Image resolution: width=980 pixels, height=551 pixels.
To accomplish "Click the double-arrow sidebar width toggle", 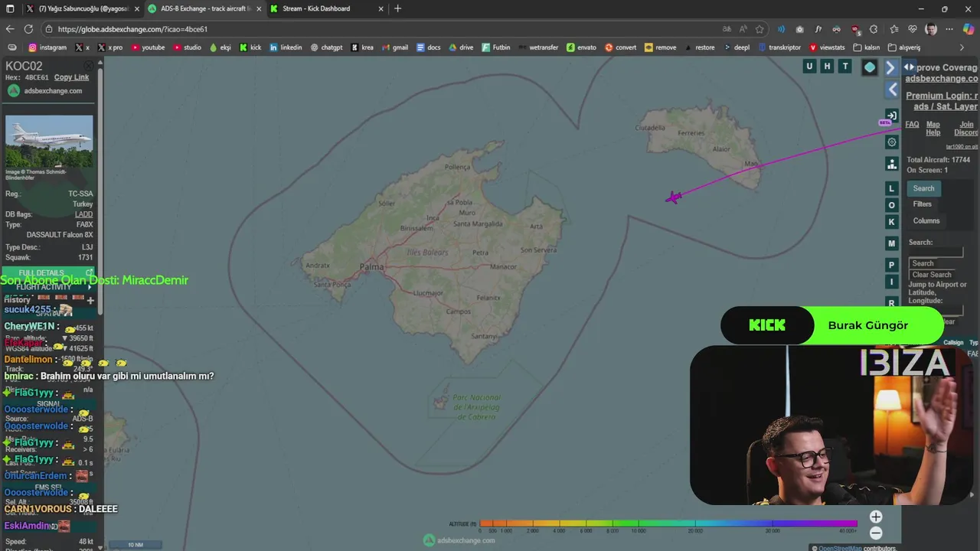I will coord(909,67).
